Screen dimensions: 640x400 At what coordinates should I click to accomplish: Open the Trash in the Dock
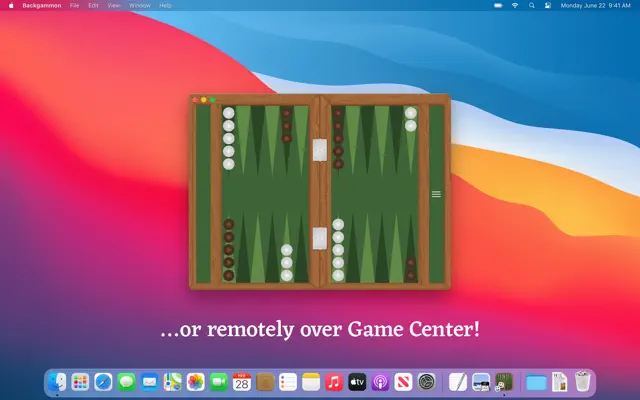point(582,382)
